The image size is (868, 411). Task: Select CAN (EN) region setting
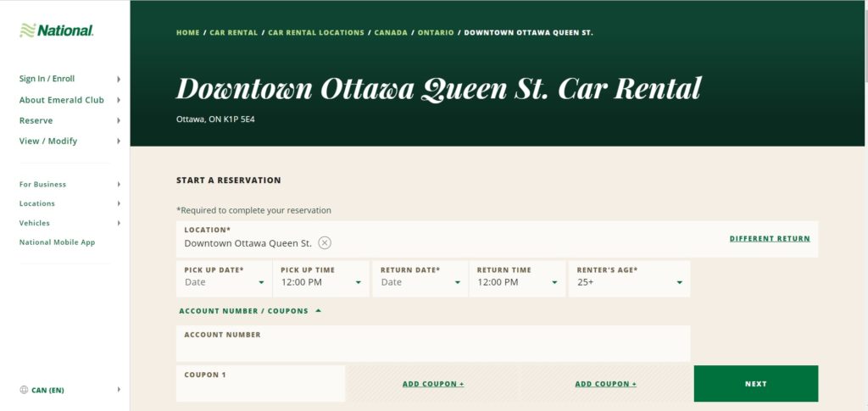[x=47, y=390]
